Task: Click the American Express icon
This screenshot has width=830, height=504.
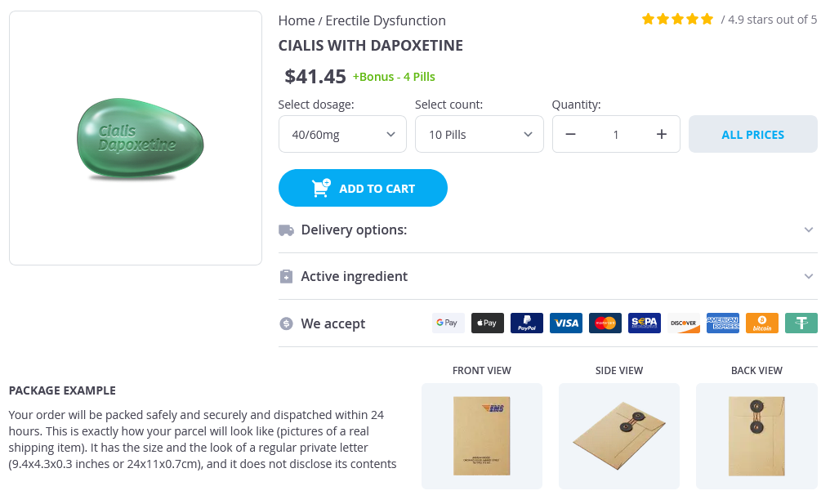Action: pos(723,323)
